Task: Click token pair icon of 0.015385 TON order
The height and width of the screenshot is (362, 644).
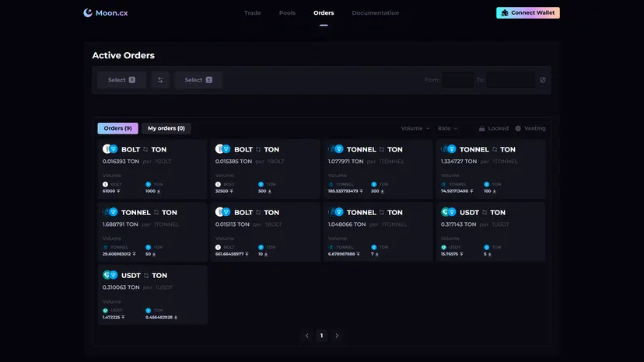Action: pyautogui.click(x=222, y=149)
